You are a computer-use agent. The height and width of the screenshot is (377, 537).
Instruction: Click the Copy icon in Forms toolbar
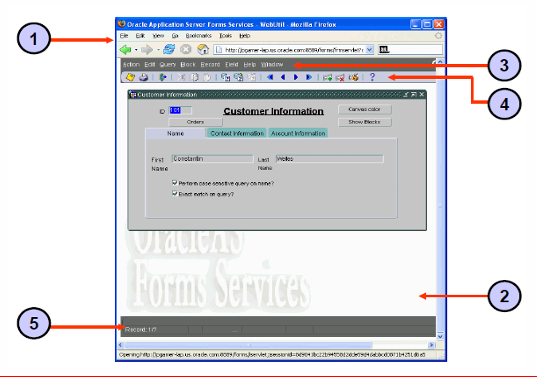[x=194, y=77]
